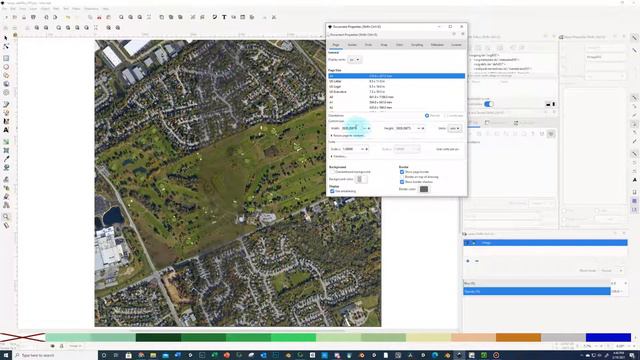640x360 pixels.
Task: Switch to the Page tab
Action: [336, 44]
